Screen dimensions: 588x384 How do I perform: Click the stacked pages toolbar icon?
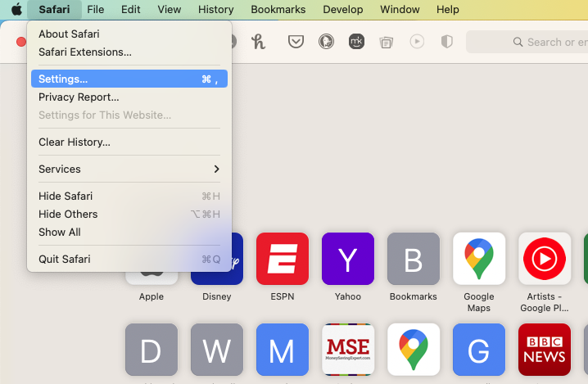tap(387, 42)
